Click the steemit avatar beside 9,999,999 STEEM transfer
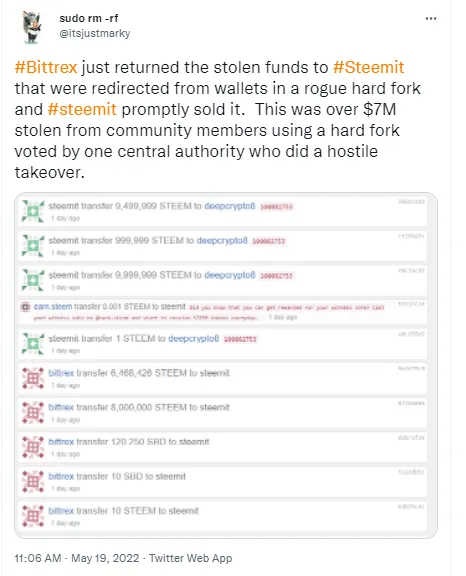Image resolution: width=466 pixels, height=576 pixels. pyautogui.click(x=33, y=280)
